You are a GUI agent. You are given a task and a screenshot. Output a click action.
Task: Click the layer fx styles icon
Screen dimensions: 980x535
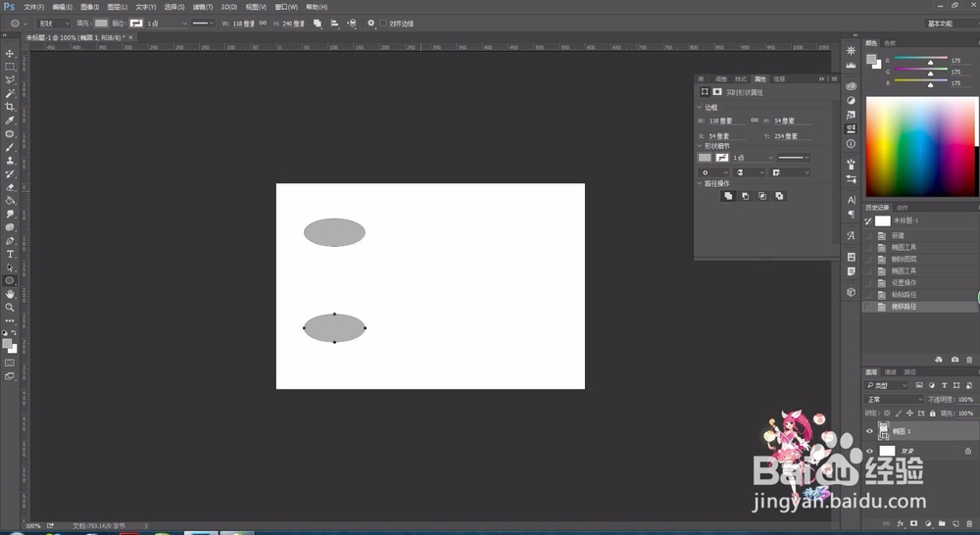[x=901, y=524]
